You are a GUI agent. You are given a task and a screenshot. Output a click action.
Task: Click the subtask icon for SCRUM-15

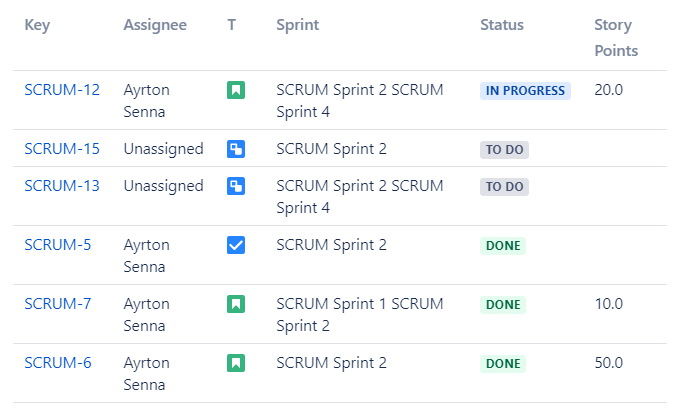(x=236, y=150)
